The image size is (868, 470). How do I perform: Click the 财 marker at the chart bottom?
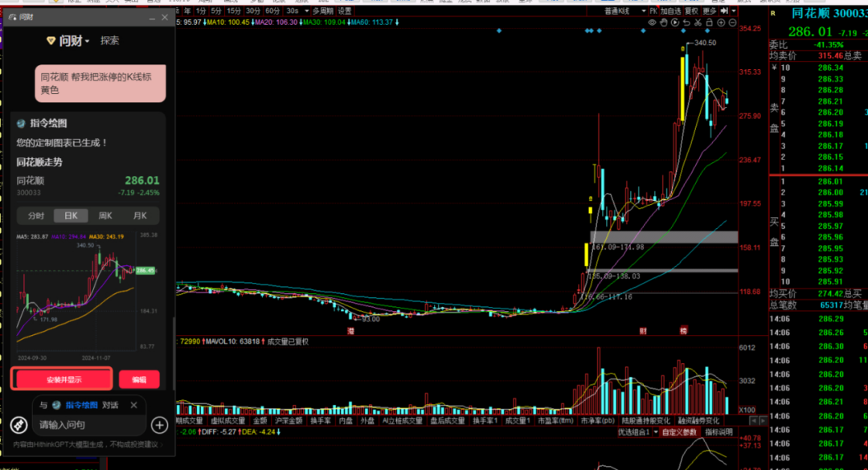tap(643, 331)
